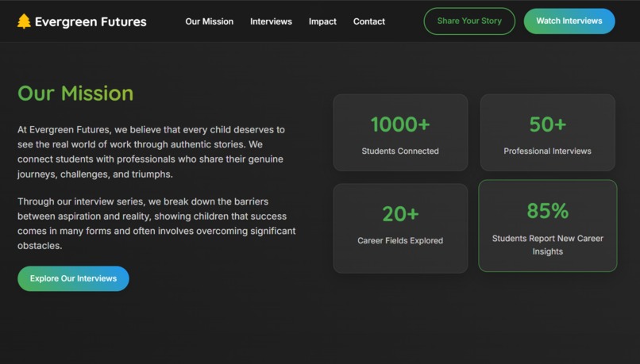Viewport: 640px width, 364px height.
Task: Click the Evergreen Futures tree logo icon
Action: click(24, 21)
